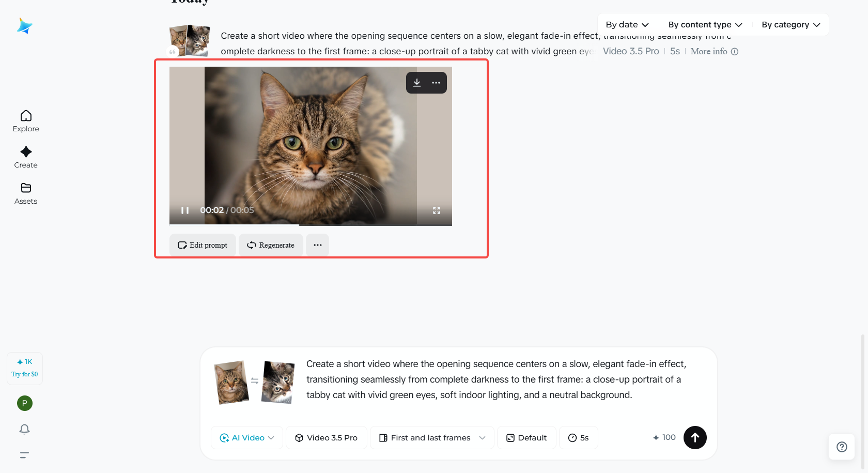Click the generated prompt text above the video

(408, 43)
